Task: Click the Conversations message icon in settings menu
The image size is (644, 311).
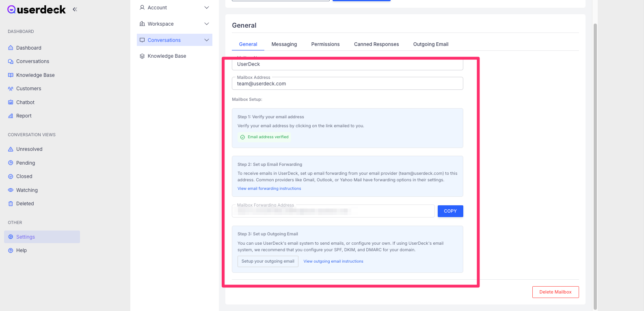Action: (142, 40)
